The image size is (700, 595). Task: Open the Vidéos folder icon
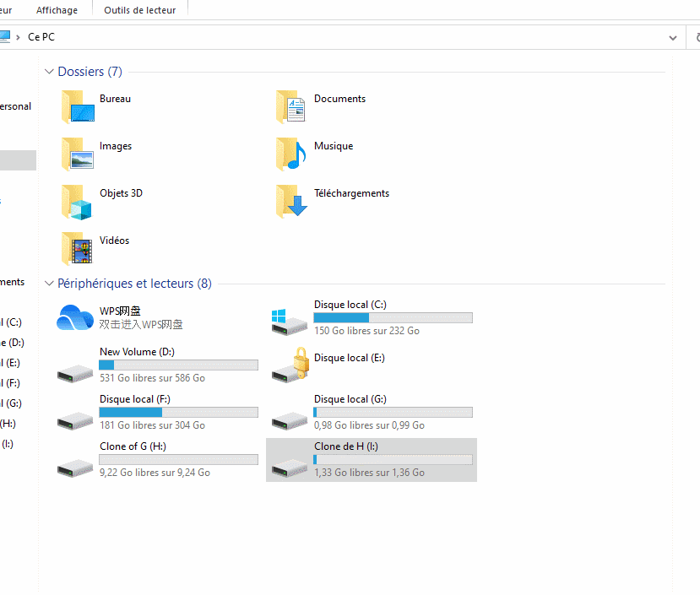coord(78,249)
